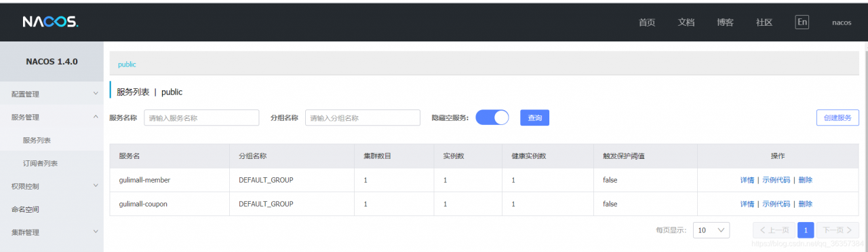Open 博客 in the top navigation

pos(725,22)
